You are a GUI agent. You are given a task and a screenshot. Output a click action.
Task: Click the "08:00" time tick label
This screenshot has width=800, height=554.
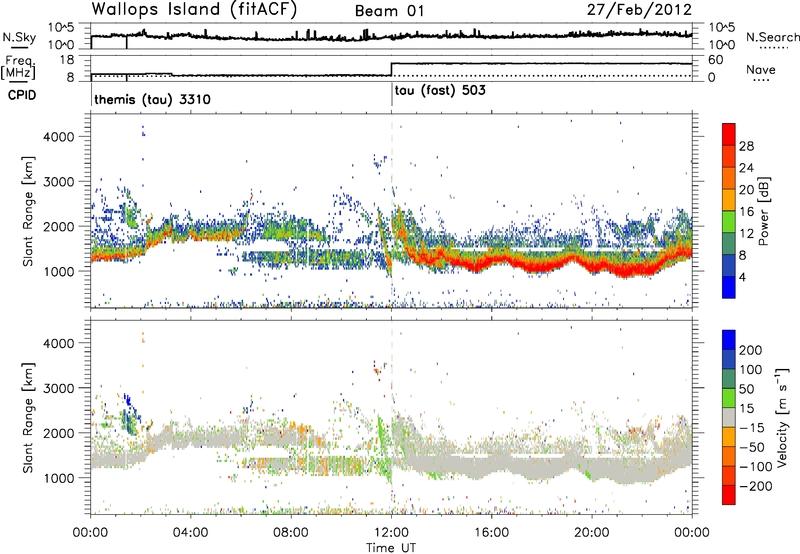[291, 533]
